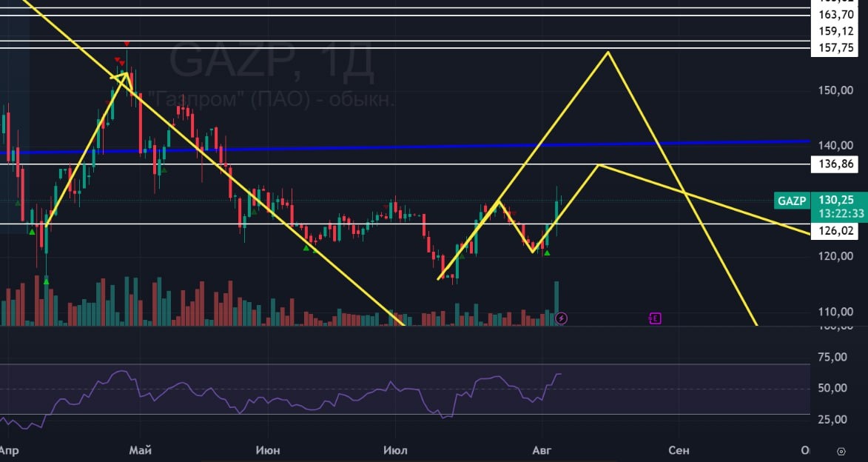Click the 140,00 price axis value
Screen dimensions: 868x462
[835, 146]
